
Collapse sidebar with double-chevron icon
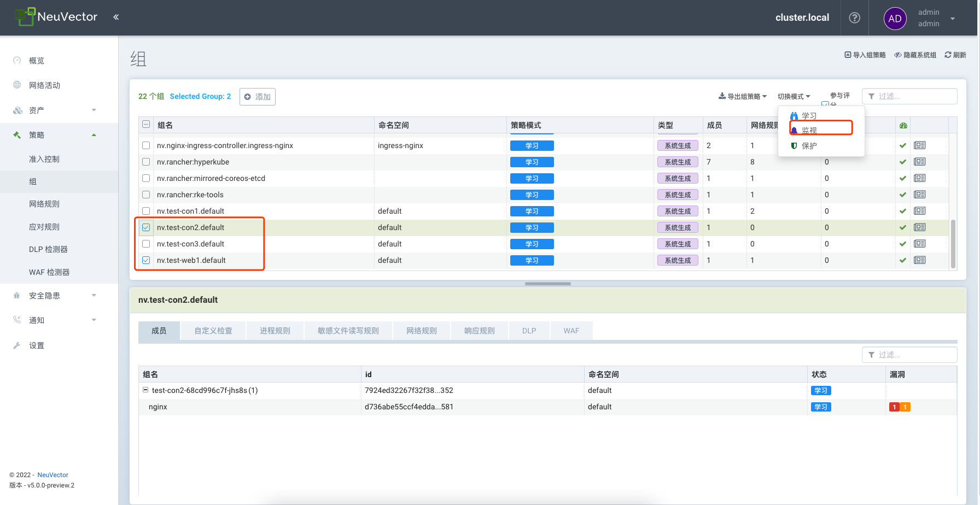tap(116, 17)
